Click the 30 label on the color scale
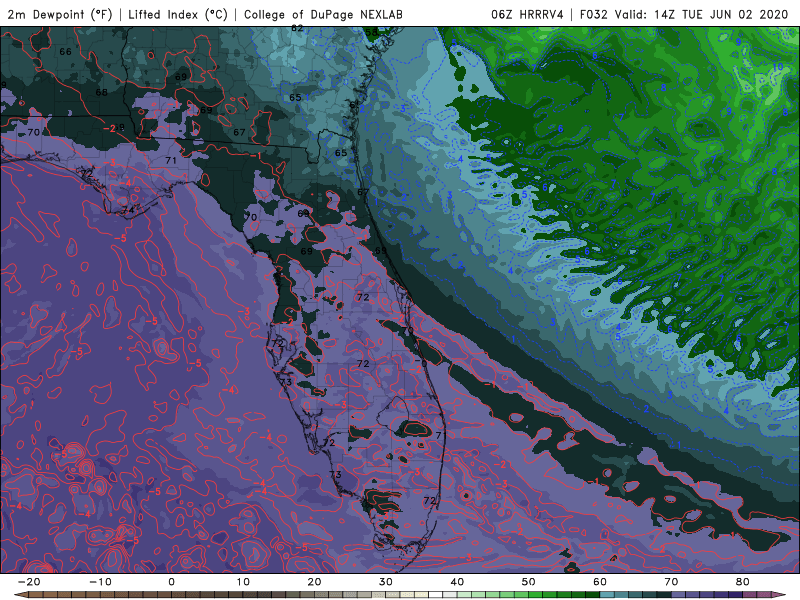 coord(386,582)
